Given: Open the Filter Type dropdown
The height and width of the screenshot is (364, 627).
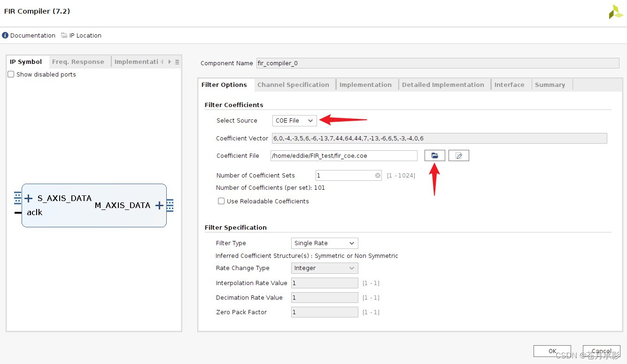Looking at the screenshot, I should 325,243.
